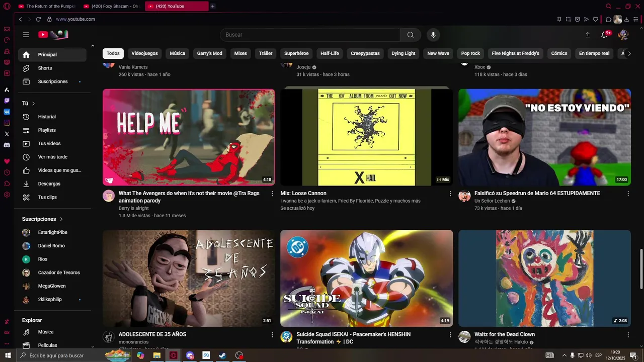Open options menu for Mix: Loose Cannon
Image resolution: width=644 pixels, height=362 pixels.
click(x=450, y=194)
